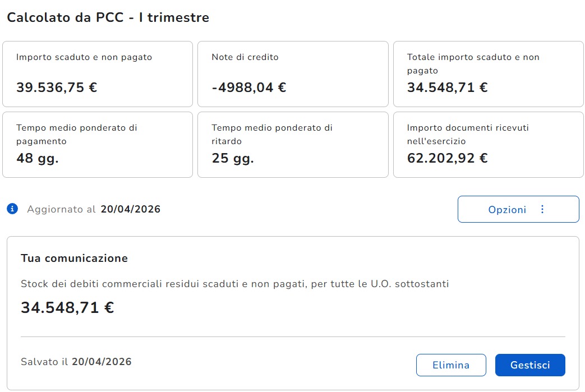Select the Importo scaduto e non pagato card
Viewport: 585px width, 392px height.
(98, 74)
